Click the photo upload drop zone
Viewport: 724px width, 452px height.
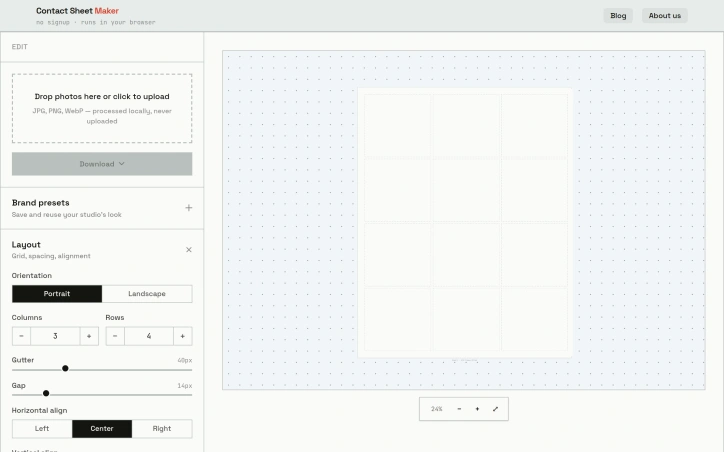click(x=102, y=108)
